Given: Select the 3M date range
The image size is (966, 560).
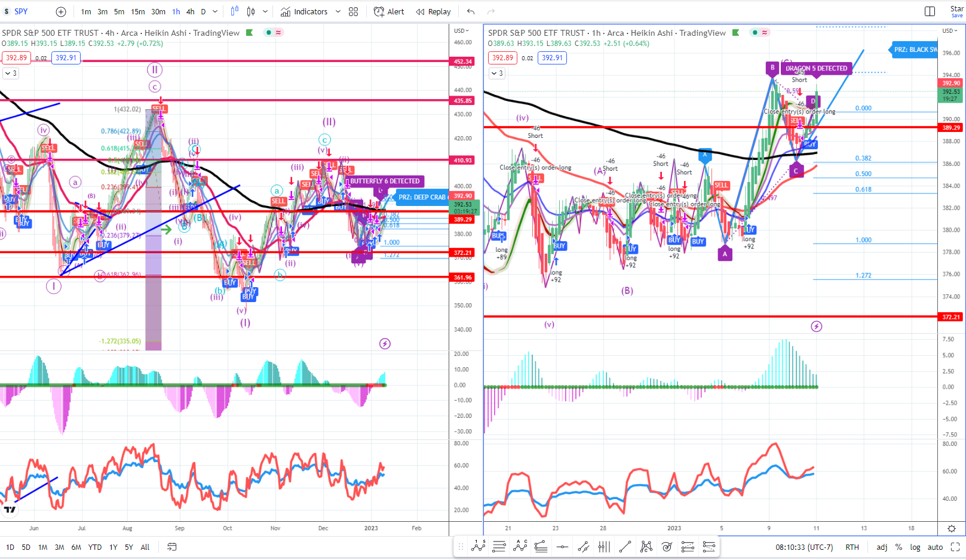Looking at the screenshot, I should [59, 547].
